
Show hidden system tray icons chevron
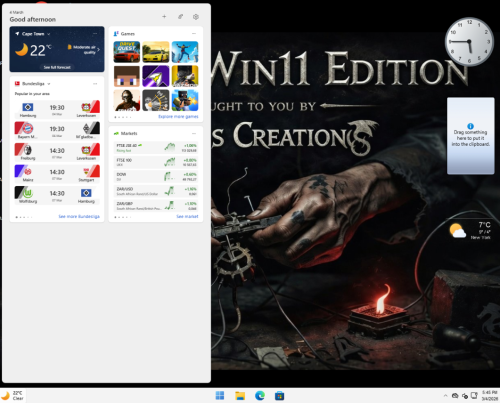(445, 396)
